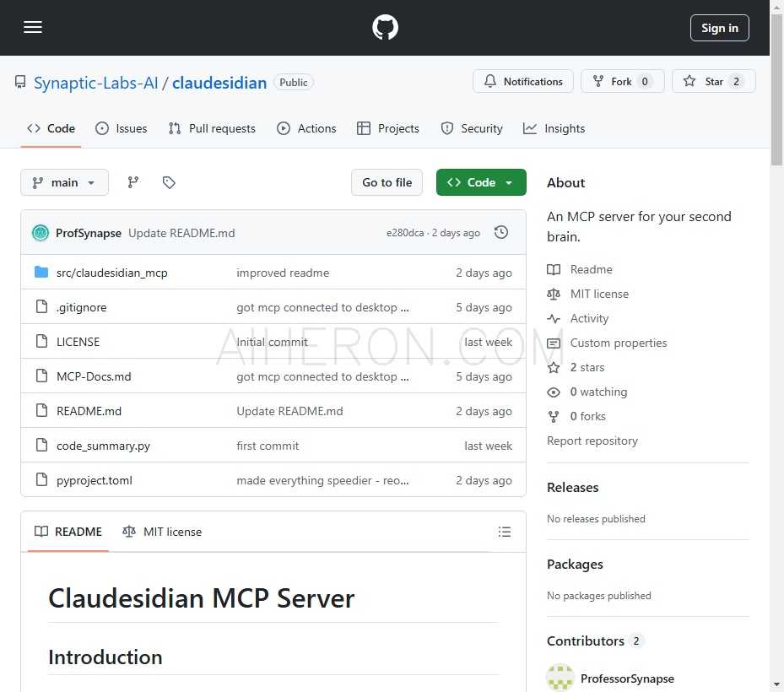
Task: Click the file icon beside README.md
Action: (x=42, y=410)
